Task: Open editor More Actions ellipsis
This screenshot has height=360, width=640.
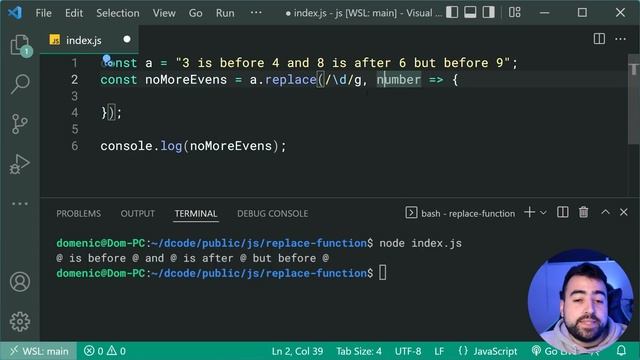Action: [620, 39]
